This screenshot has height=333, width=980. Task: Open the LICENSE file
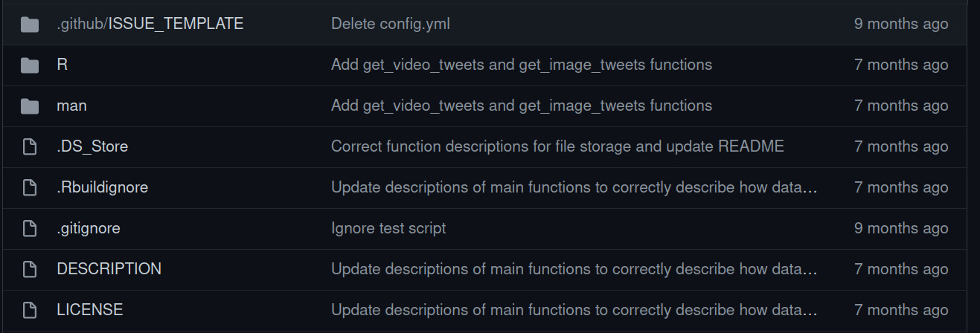(90, 310)
